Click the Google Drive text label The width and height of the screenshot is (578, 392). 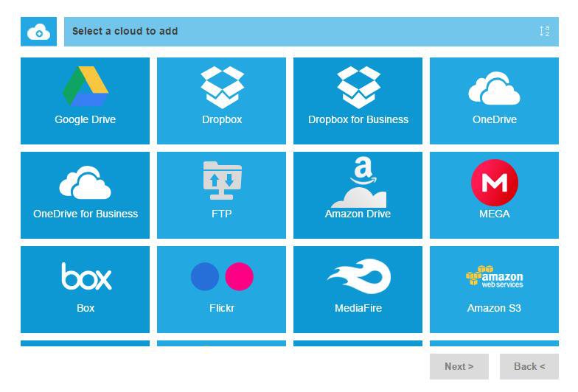85,119
